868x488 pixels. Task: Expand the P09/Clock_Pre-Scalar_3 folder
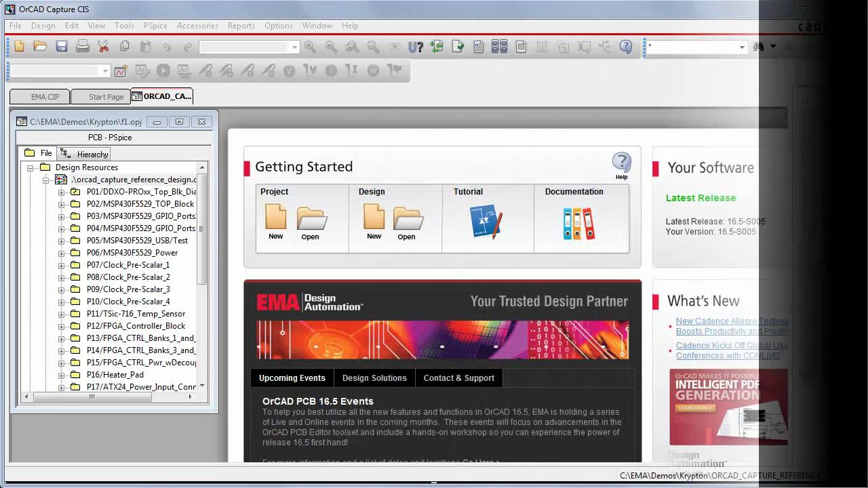(62, 289)
